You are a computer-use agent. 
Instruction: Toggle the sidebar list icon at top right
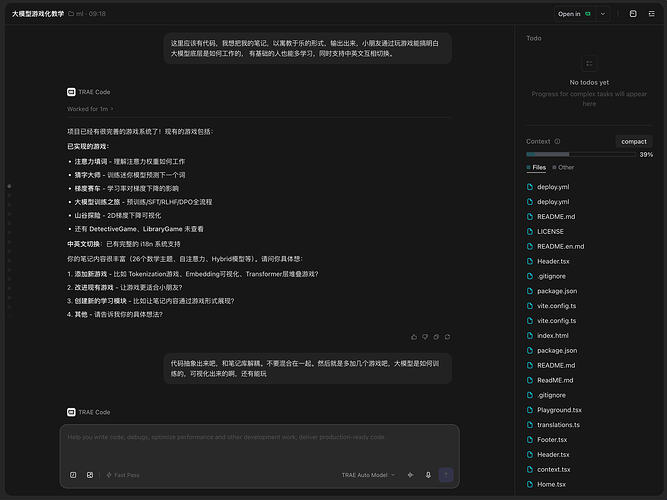coord(652,14)
